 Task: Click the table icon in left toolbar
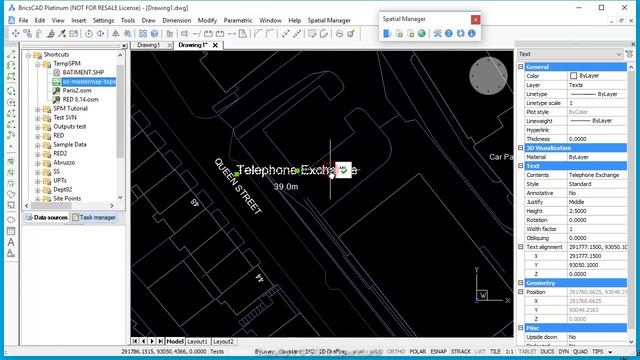[11, 231]
